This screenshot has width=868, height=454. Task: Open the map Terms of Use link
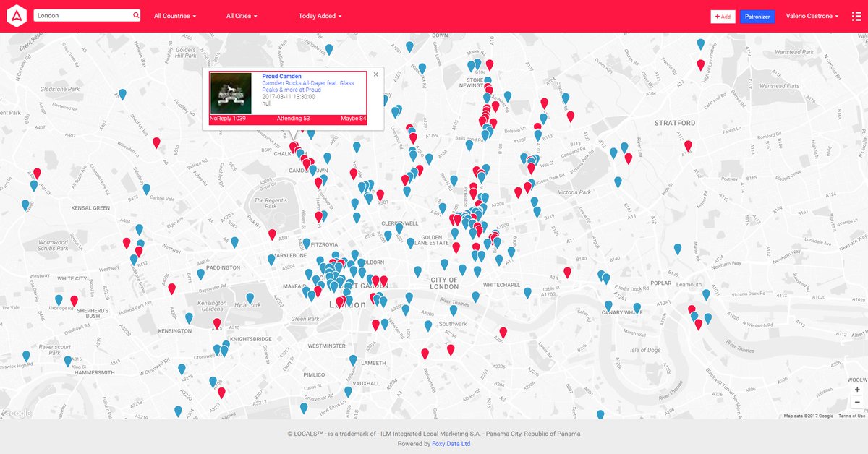tap(851, 416)
